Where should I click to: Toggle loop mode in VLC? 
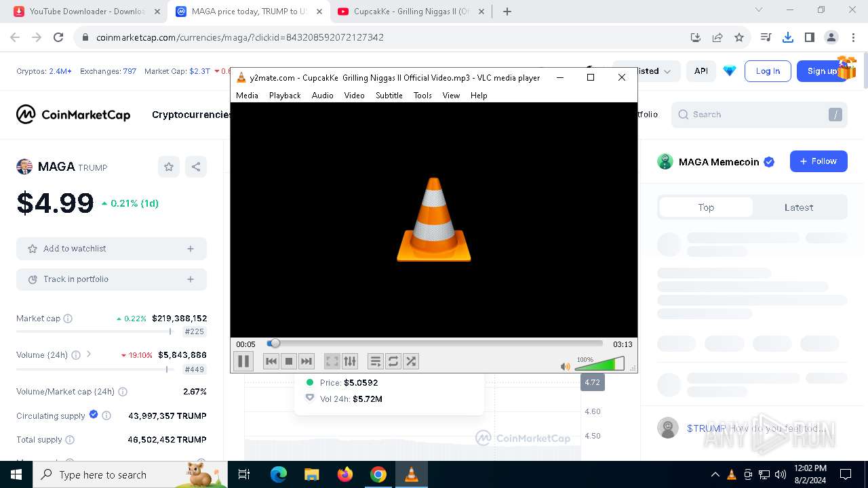(393, 361)
